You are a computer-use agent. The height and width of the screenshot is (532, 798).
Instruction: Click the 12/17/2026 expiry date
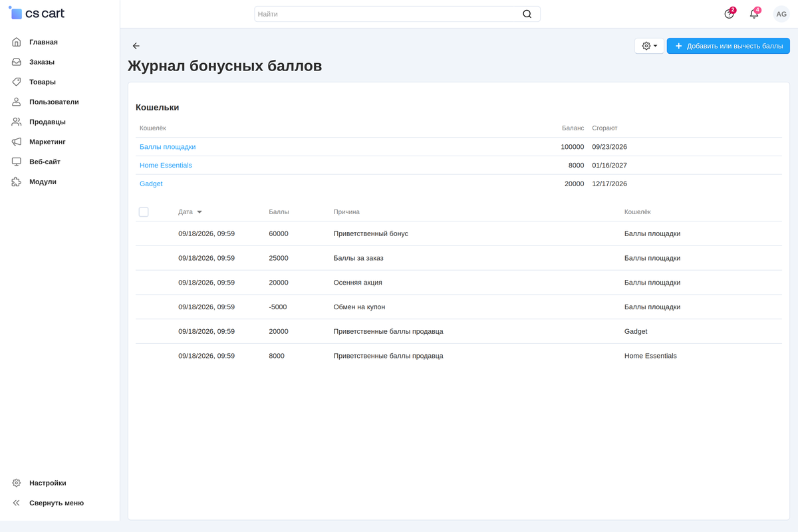[609, 184]
